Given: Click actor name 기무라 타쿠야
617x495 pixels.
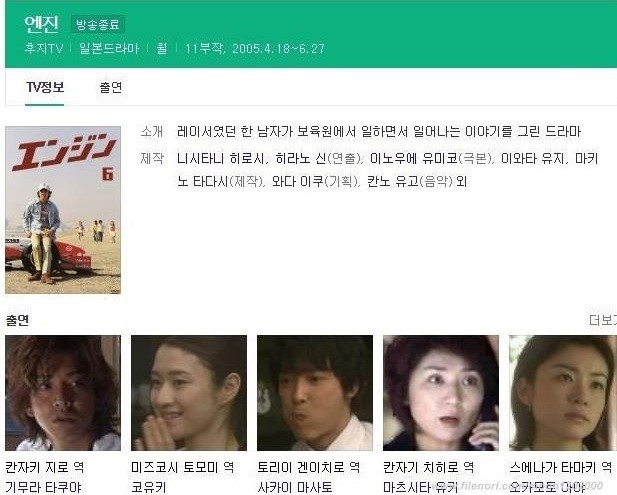Looking at the screenshot, I should pos(43,488).
